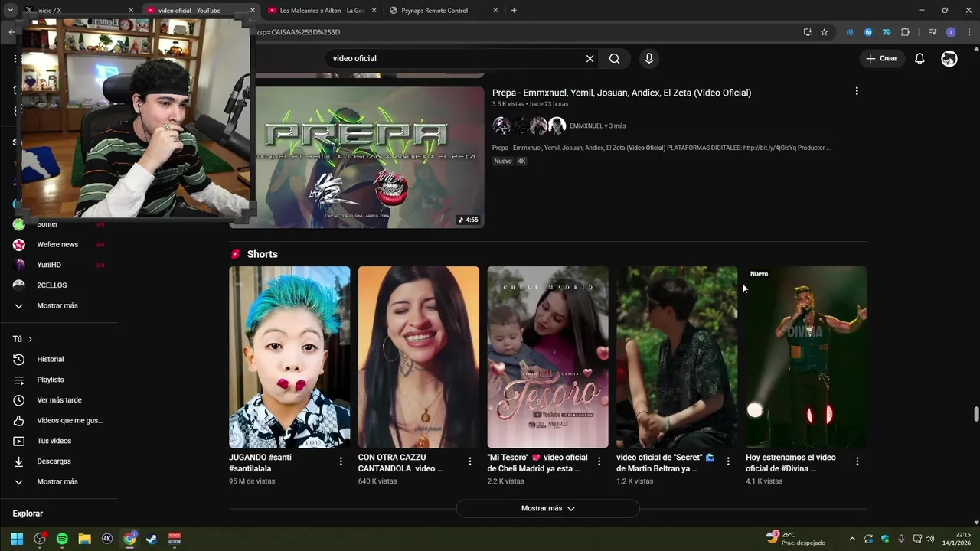Open options menu for 'CON OTRA CAZZU' short
Image resolution: width=980 pixels, height=551 pixels.
pos(470,461)
